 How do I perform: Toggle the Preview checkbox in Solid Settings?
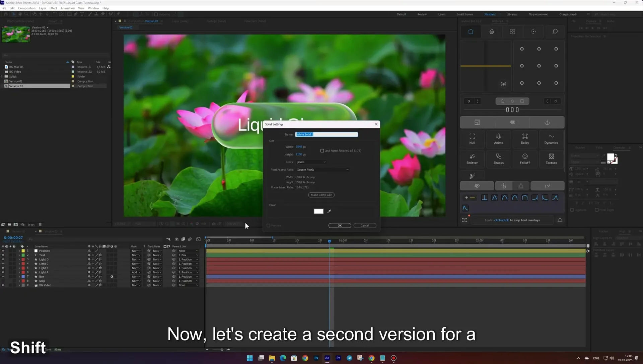pos(268,225)
